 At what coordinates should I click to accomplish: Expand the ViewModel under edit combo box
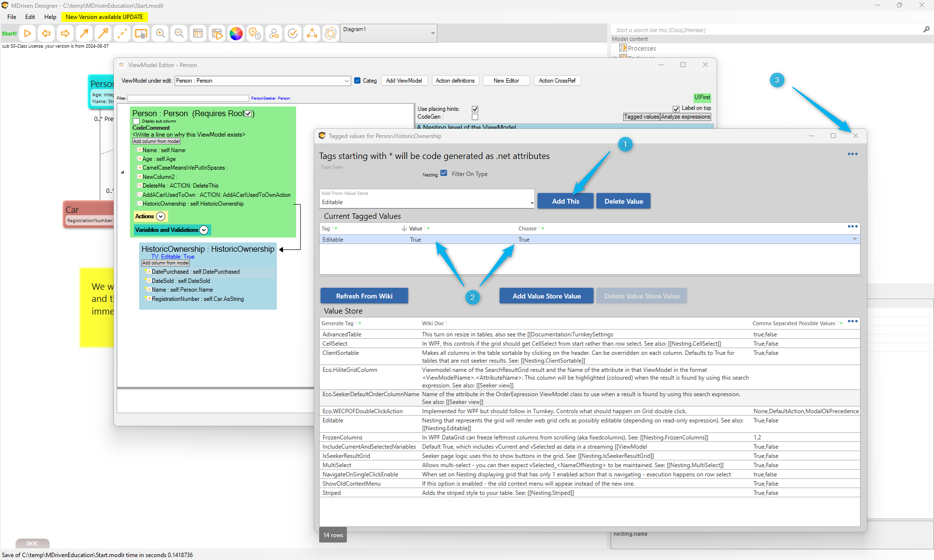347,81
